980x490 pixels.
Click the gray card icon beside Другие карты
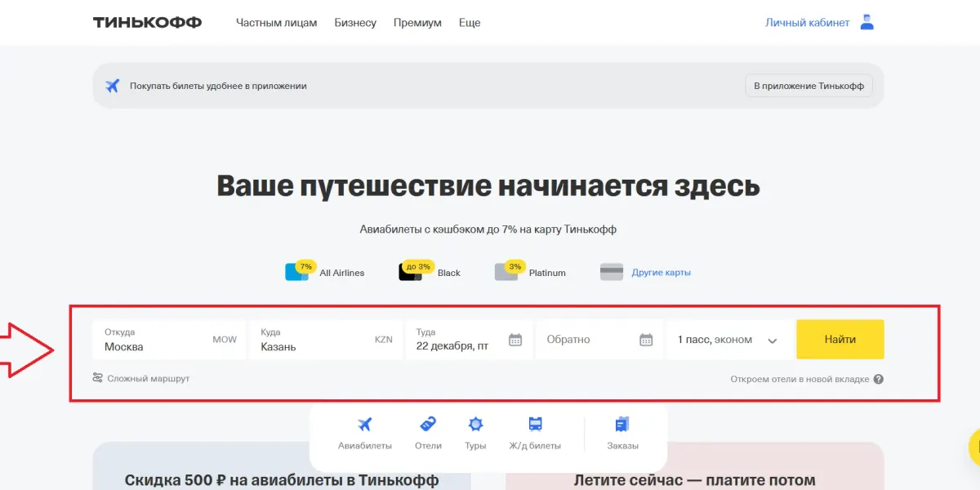[612, 272]
